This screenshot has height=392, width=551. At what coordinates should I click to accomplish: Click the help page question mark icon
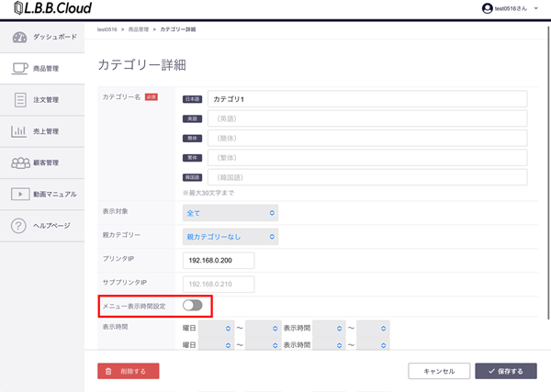point(20,226)
